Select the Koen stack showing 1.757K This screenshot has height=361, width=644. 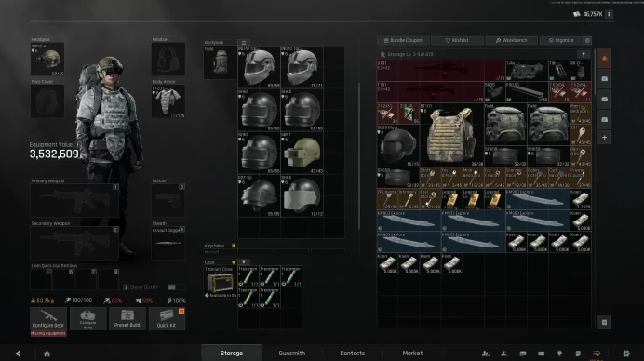coord(581,199)
